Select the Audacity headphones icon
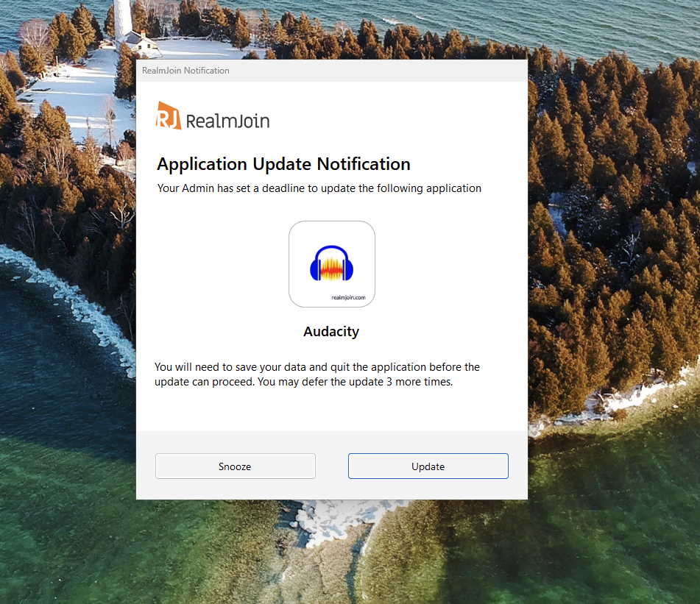700x604 pixels. click(332, 263)
